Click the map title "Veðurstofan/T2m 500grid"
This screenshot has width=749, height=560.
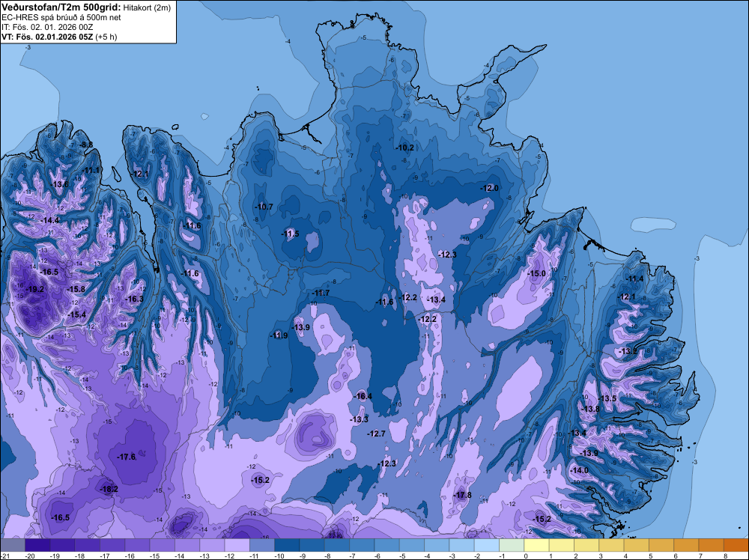pos(61,7)
